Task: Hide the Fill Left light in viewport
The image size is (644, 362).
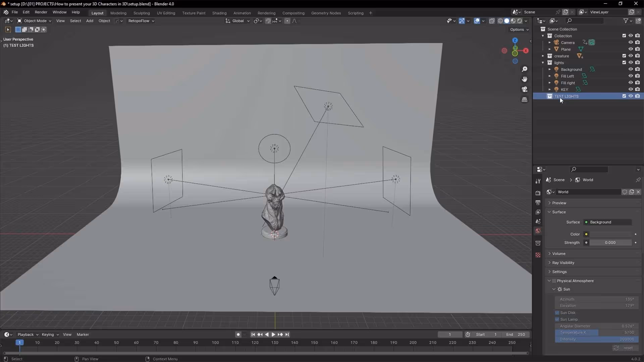Action: tap(631, 76)
